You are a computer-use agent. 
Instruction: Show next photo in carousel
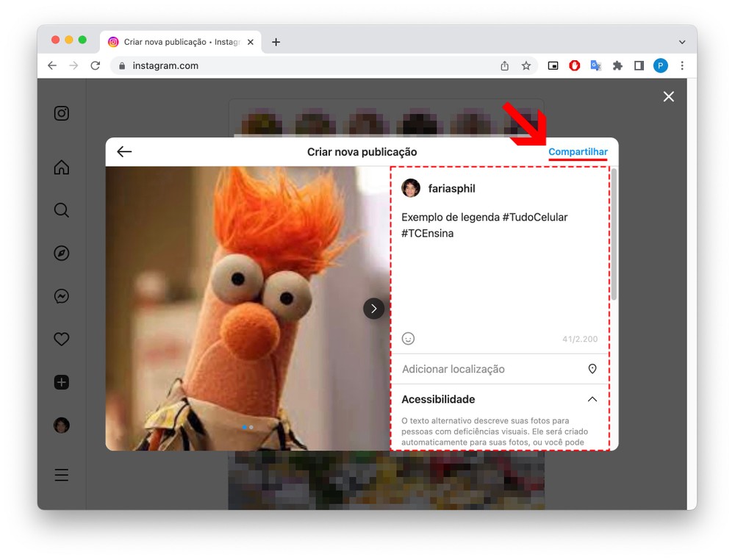[373, 309]
